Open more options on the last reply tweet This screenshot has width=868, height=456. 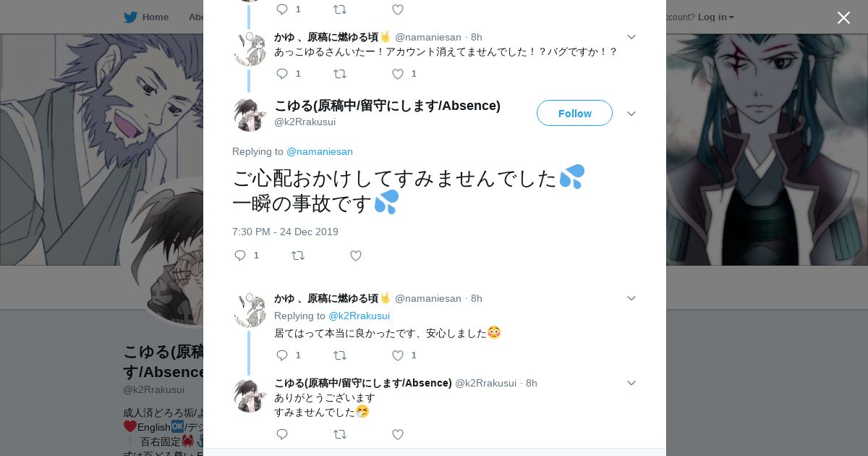(x=631, y=383)
